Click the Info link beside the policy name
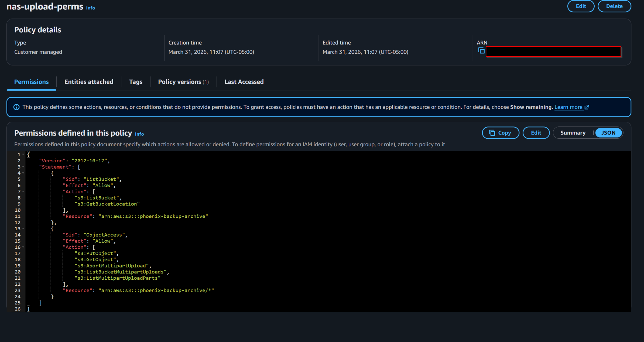 91,8
